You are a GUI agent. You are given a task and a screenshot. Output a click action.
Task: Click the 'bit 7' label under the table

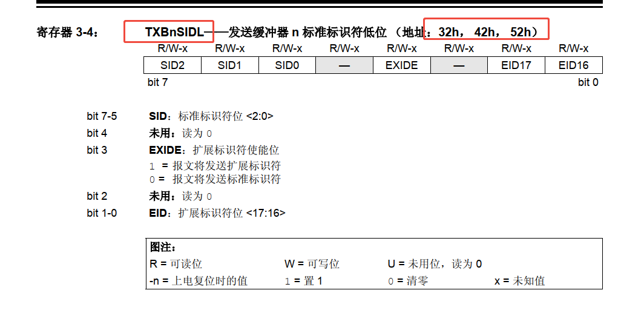coord(158,82)
